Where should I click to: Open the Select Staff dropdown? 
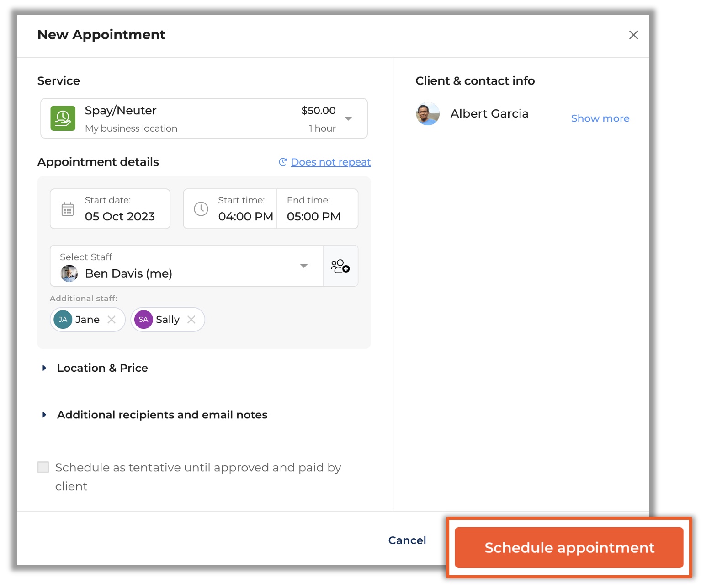[x=303, y=266]
